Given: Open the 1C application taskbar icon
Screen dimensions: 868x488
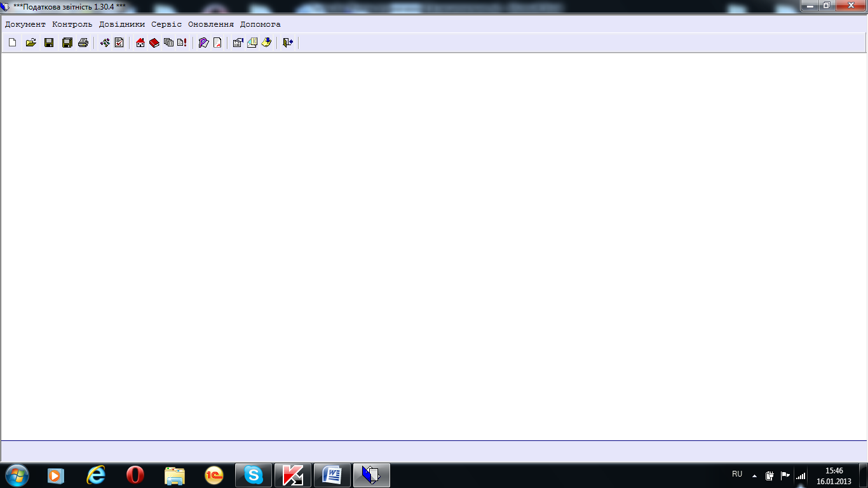Looking at the screenshot, I should [214, 475].
